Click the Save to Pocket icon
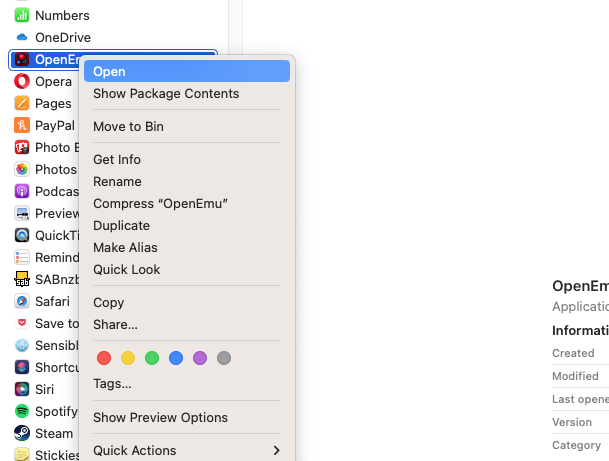 (22, 323)
